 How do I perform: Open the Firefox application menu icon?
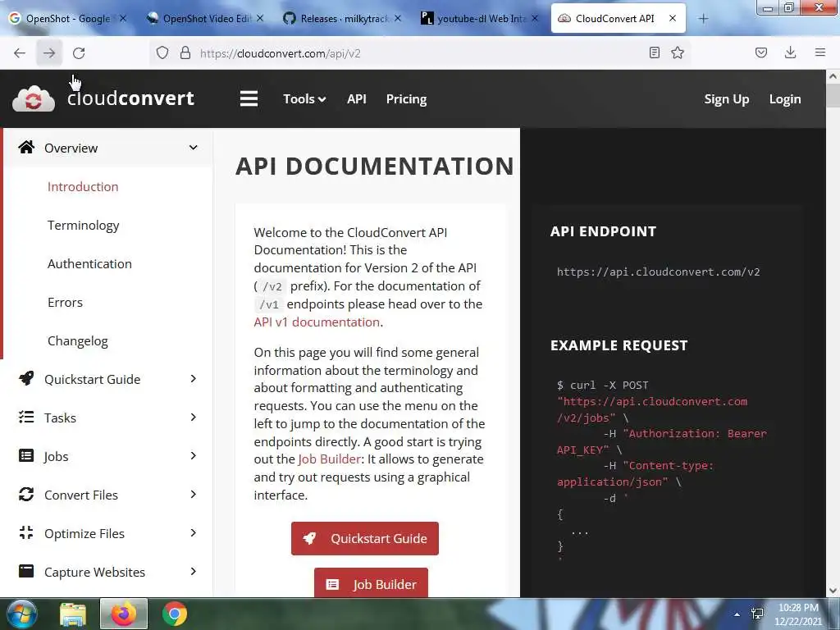[820, 52]
